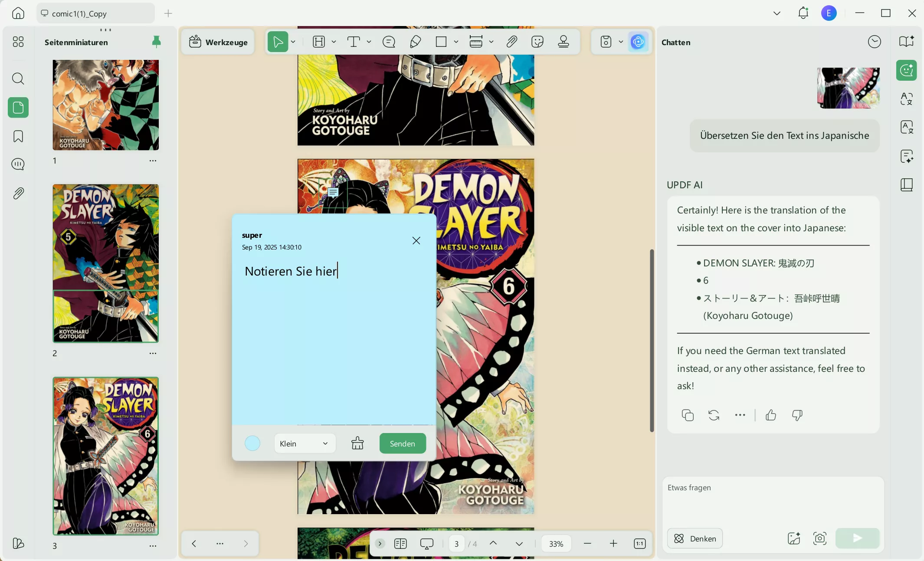Toggle the Denken thinking mode

[695, 538]
